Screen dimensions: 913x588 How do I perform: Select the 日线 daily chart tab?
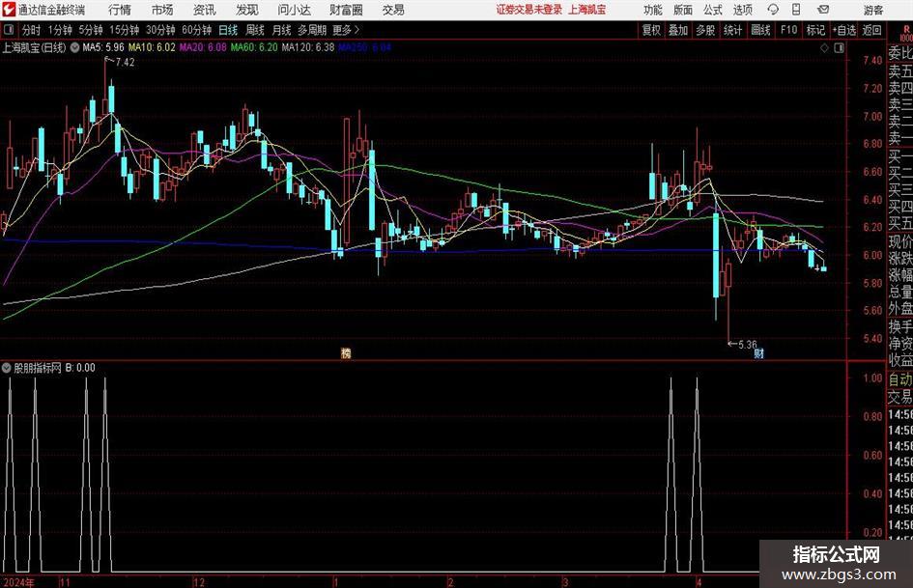[228, 30]
